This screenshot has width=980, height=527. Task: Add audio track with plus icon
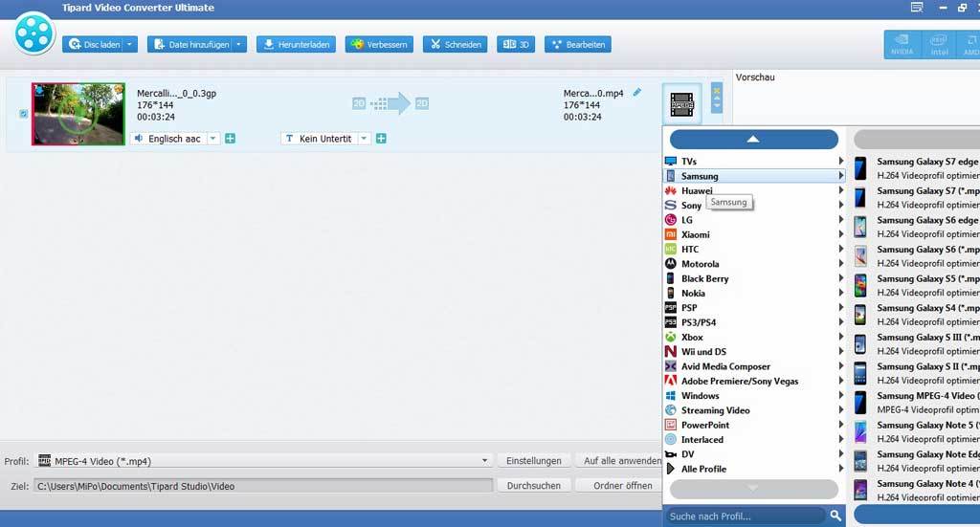[230, 139]
